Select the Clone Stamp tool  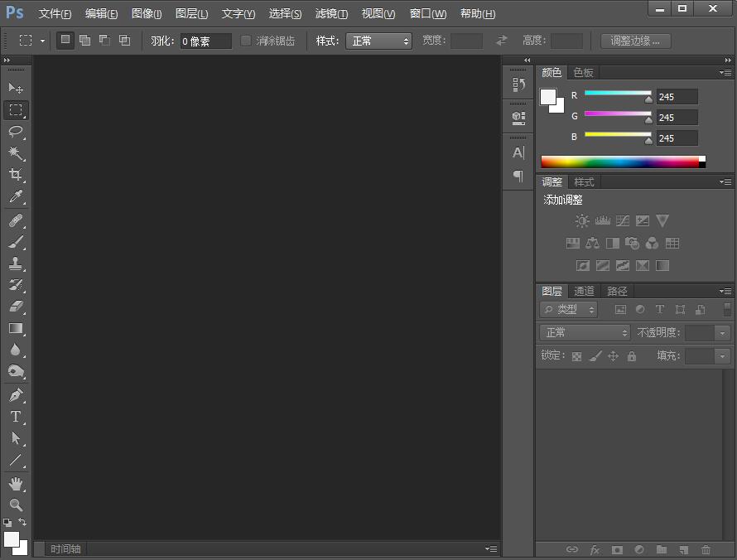tap(16, 263)
